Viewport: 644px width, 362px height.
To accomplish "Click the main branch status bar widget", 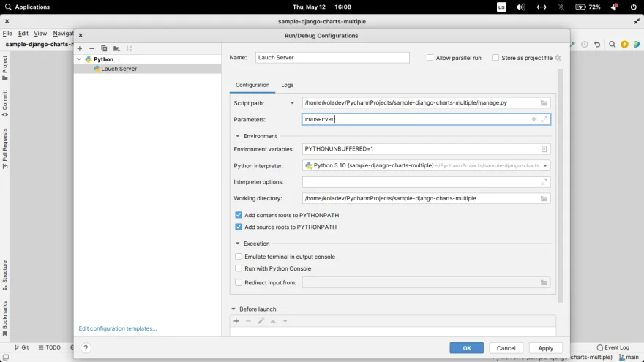I will click(629, 358).
